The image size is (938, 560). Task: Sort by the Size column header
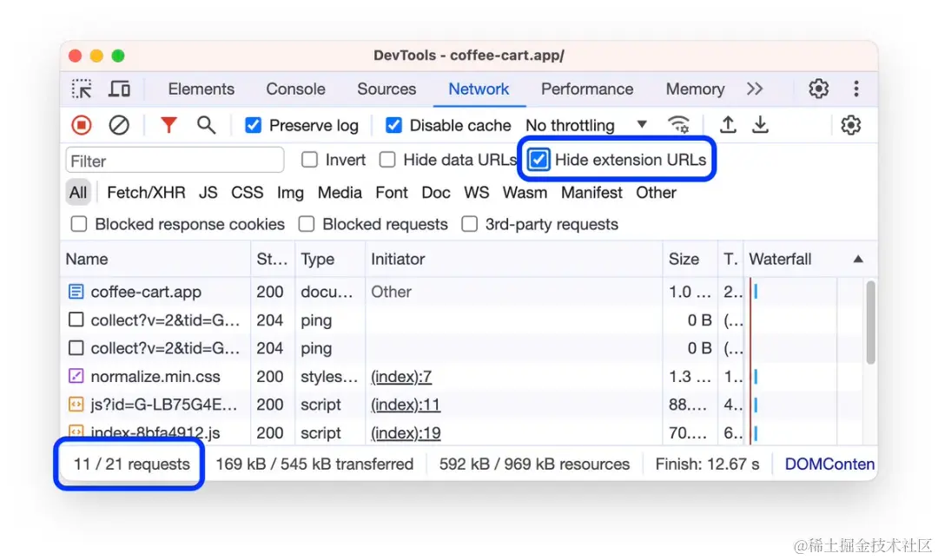[690, 259]
